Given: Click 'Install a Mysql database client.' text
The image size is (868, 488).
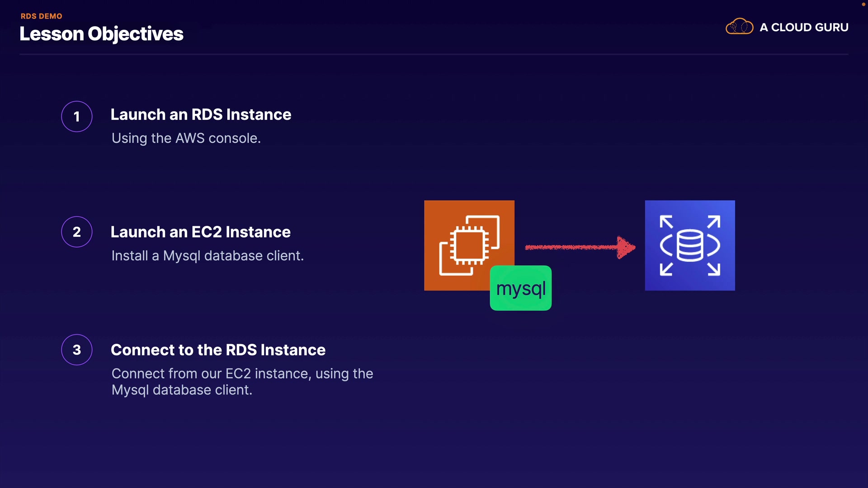Looking at the screenshot, I should pyautogui.click(x=207, y=256).
